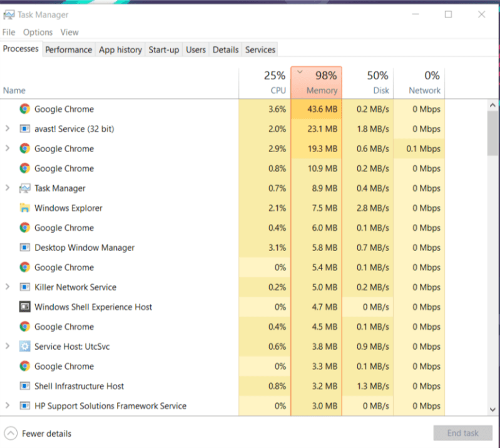Click the End task button

coord(462,433)
